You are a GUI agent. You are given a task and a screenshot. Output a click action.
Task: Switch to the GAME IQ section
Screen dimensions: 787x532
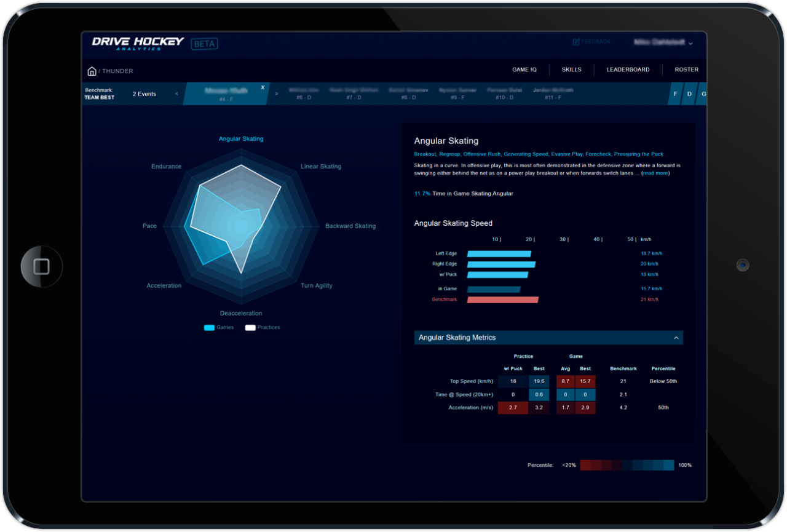(524, 69)
